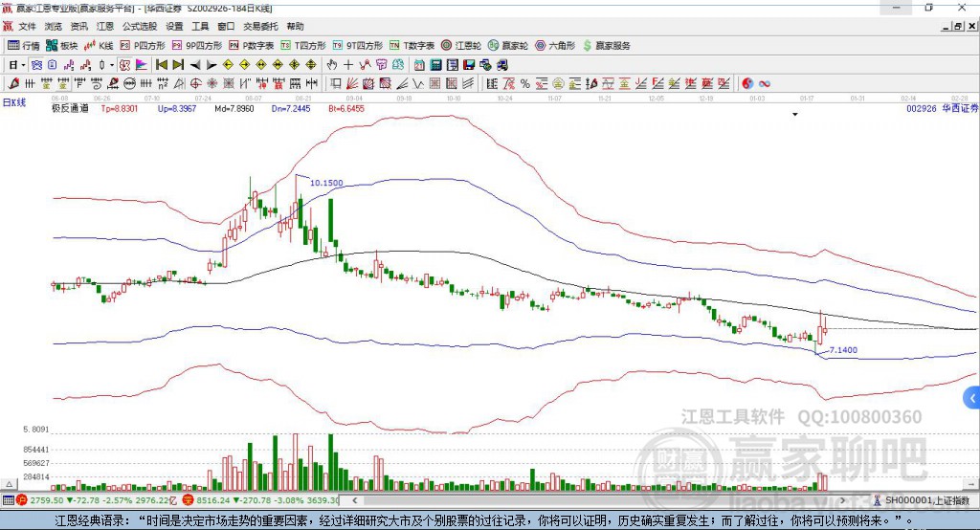Open the calculator icon

tap(435, 65)
